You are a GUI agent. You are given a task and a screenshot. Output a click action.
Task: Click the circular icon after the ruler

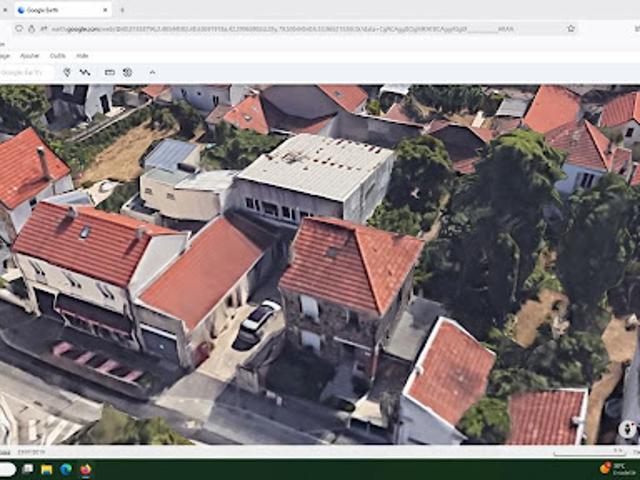point(127,72)
